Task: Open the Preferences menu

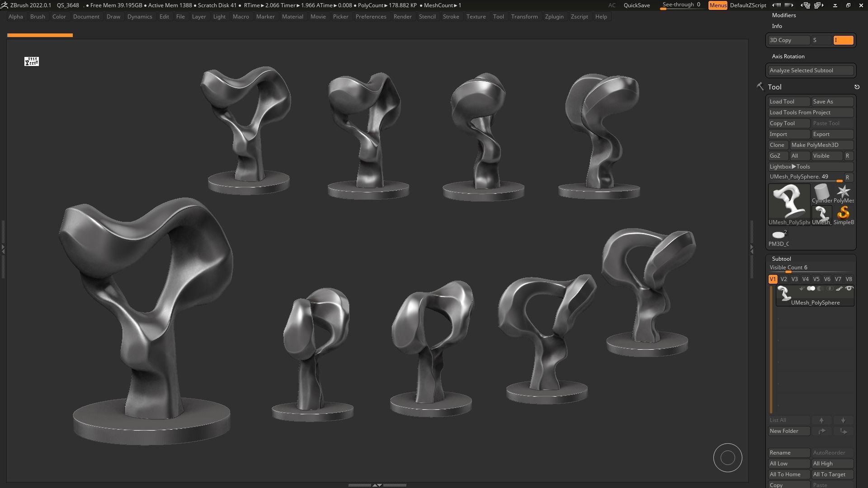Action: coord(371,17)
